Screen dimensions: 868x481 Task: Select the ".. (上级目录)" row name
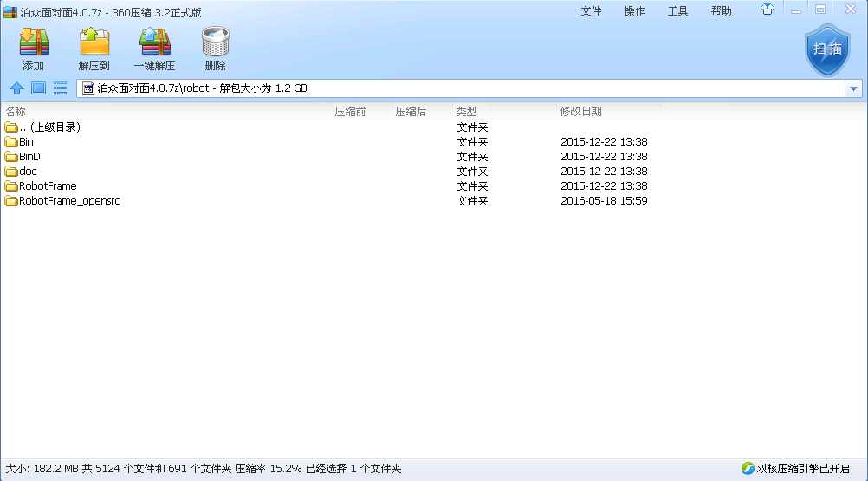tap(50, 127)
